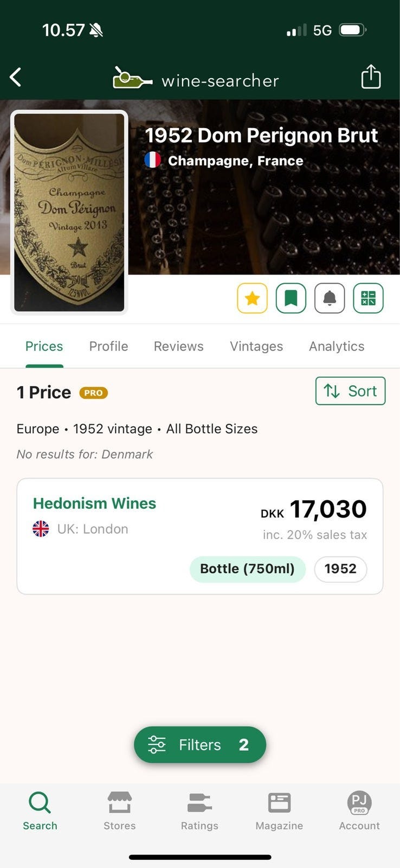Image resolution: width=400 pixels, height=868 pixels.
Task: Switch to the Reviews tab
Action: pyautogui.click(x=178, y=346)
